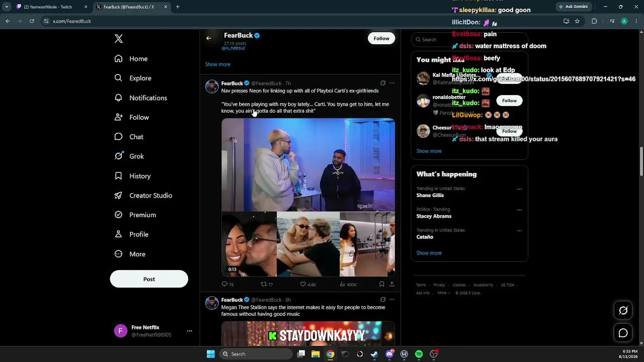
Task: Play the Nav and Neon video
Action: (308, 197)
